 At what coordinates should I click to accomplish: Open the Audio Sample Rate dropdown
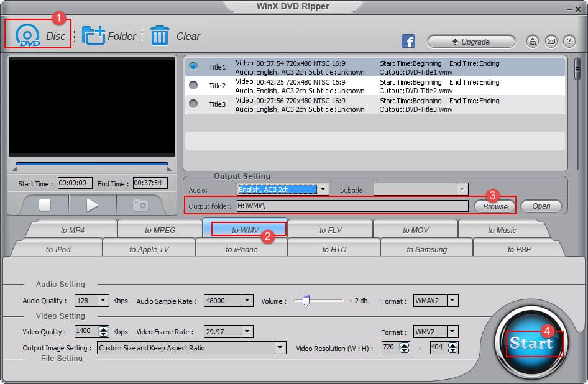pyautogui.click(x=247, y=301)
